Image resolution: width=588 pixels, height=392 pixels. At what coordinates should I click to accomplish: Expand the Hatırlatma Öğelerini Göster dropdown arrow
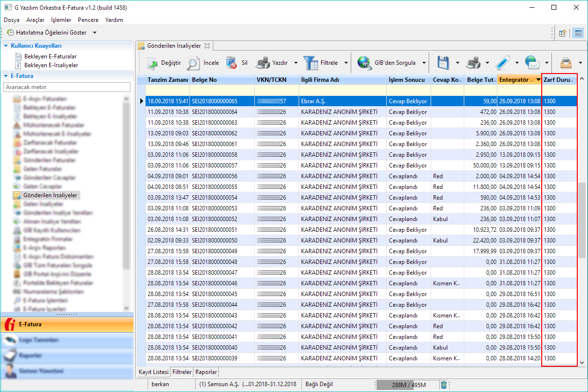(x=95, y=33)
